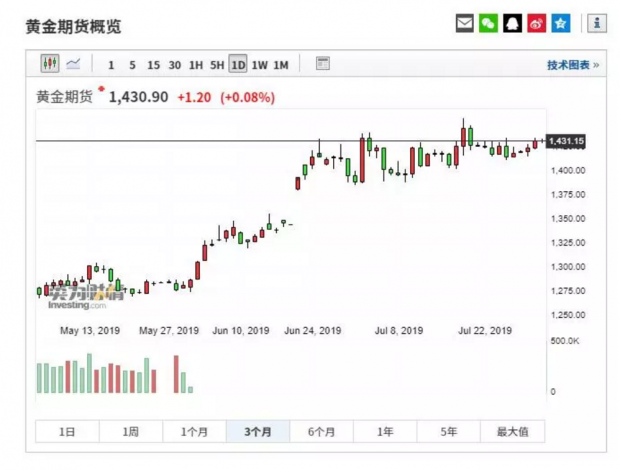Share to QQ penguin icon
The image size is (620, 470).
(x=512, y=23)
